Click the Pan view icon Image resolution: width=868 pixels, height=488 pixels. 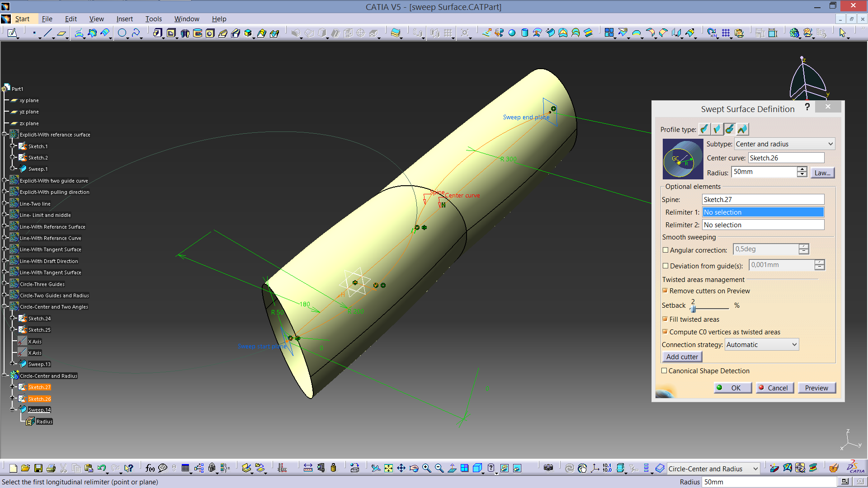[401, 468]
